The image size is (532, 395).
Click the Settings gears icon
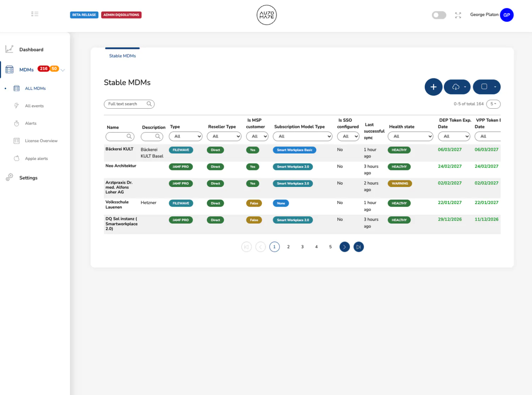pyautogui.click(x=9, y=177)
